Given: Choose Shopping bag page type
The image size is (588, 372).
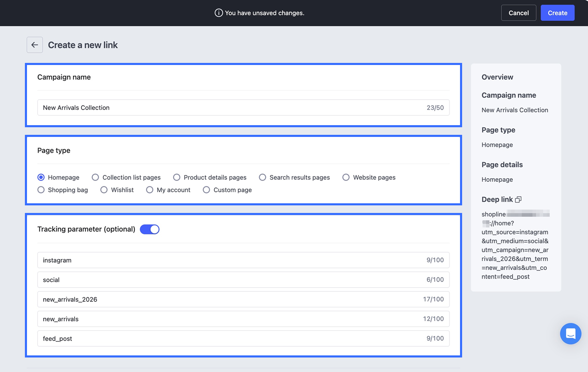Looking at the screenshot, I should 41,190.
